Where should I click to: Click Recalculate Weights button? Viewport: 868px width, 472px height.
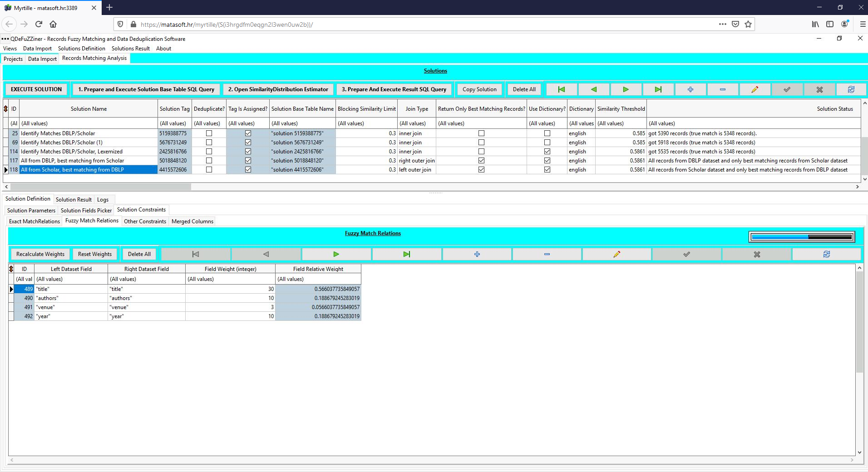click(40, 254)
